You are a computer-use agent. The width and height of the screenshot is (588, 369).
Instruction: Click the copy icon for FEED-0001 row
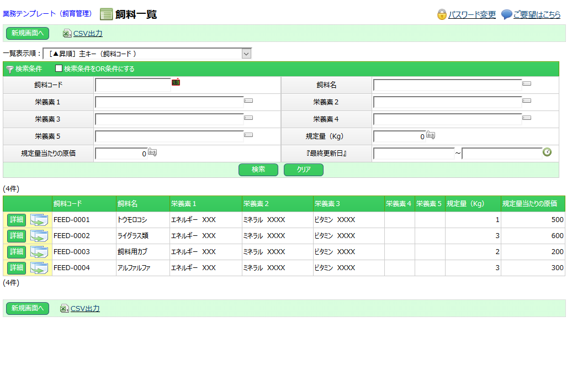click(x=39, y=220)
